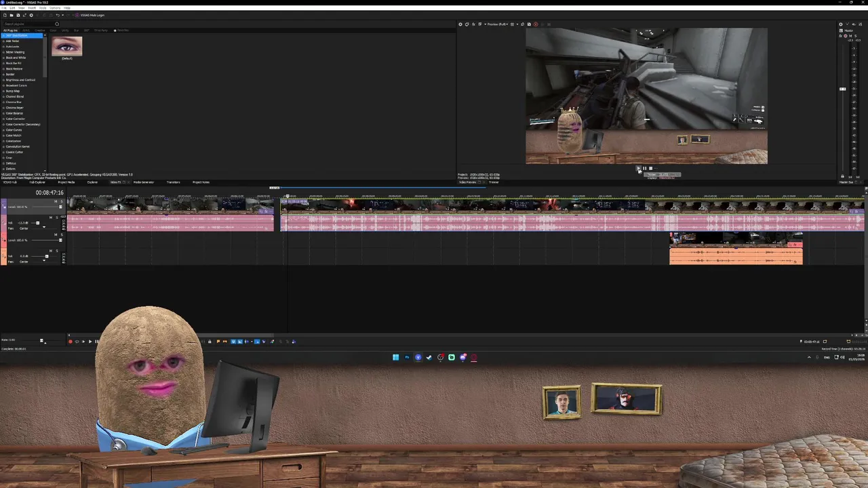The image size is (868, 488).
Task: Select Chroma Keyer in the plug-in list
Action: click(14, 108)
